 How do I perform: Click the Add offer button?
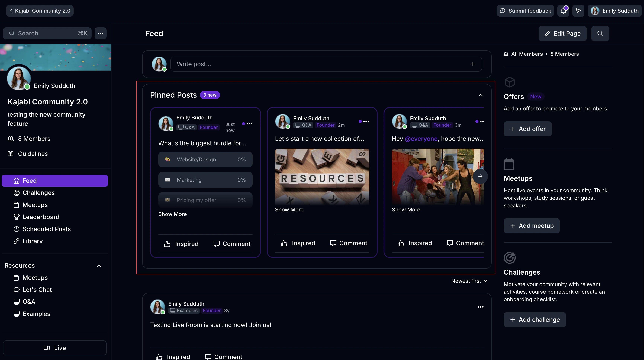527,129
